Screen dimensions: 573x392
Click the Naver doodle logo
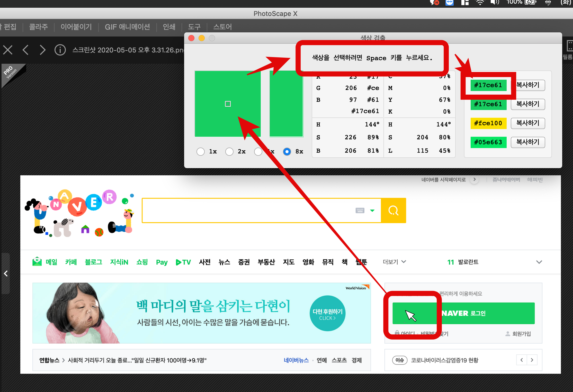click(79, 213)
